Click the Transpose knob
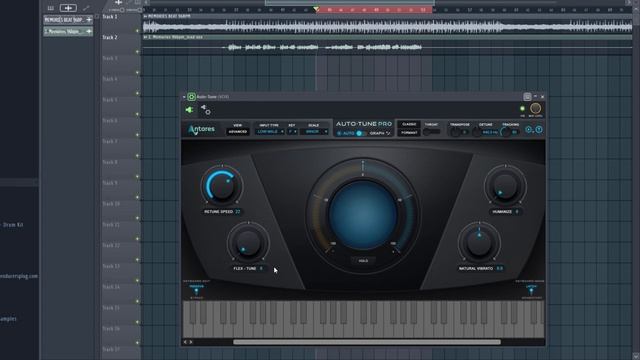This screenshot has width=640, height=360. [455, 132]
